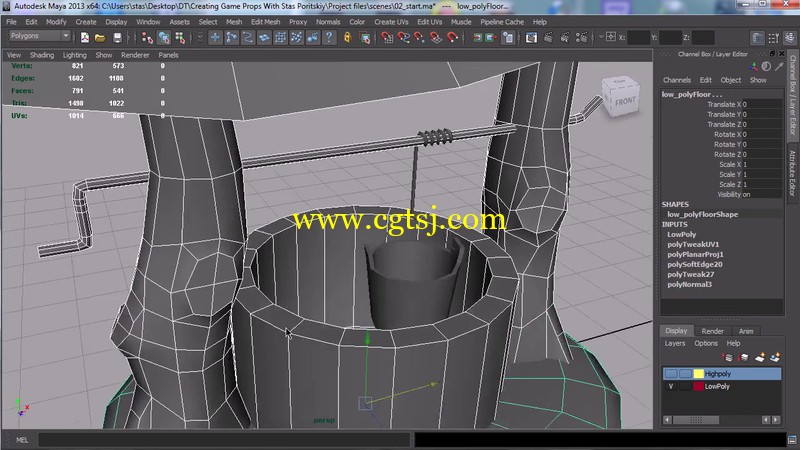Screen dimensions: 800x450
Task: Select polySoftEdge20 input node
Action: (694, 264)
